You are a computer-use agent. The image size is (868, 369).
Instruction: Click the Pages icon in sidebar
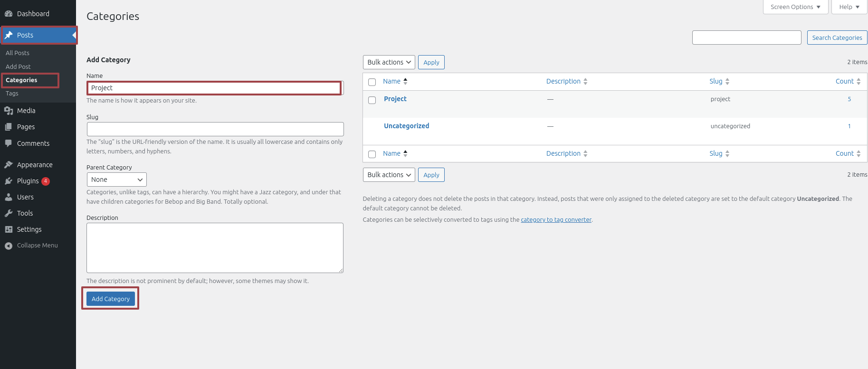pyautogui.click(x=9, y=127)
